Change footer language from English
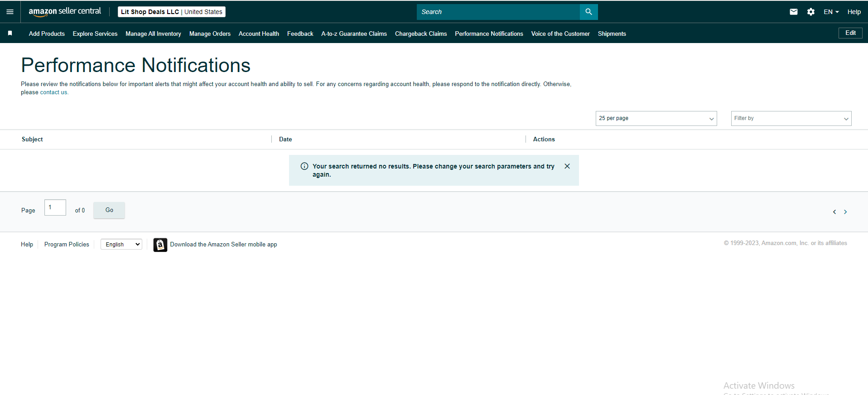 [121, 244]
